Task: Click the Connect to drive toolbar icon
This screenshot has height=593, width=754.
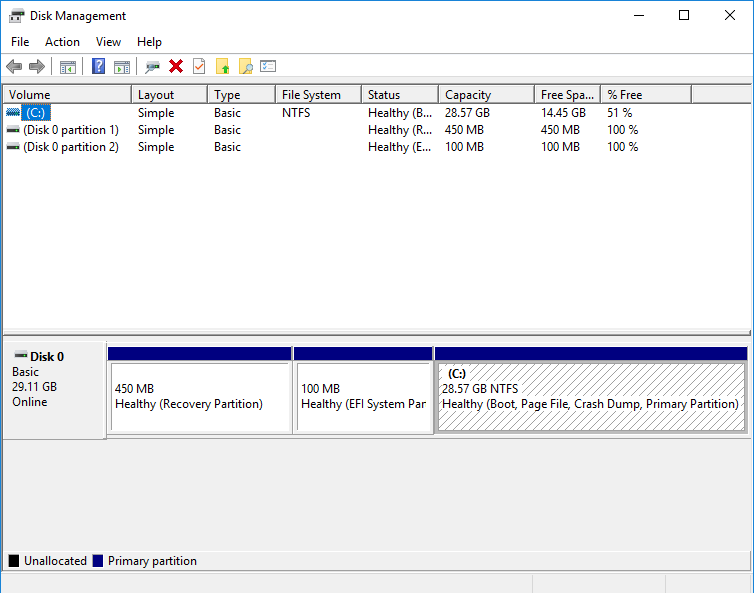Action: (152, 67)
